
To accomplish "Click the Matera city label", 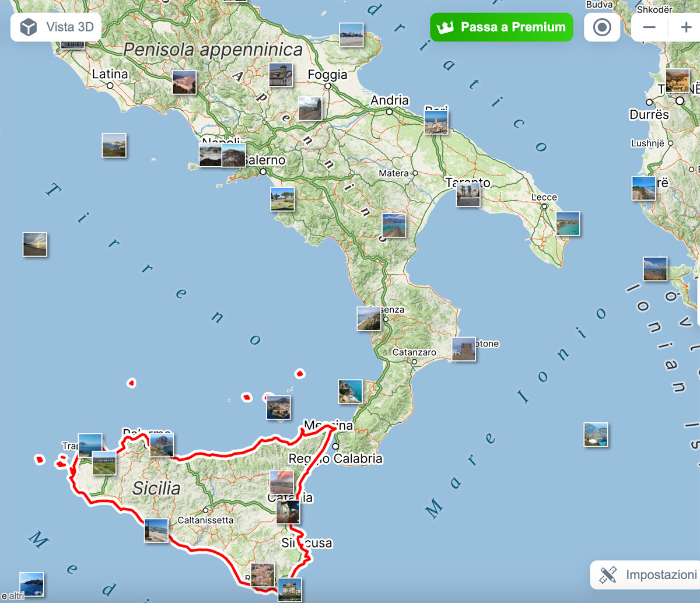I will 394,173.
